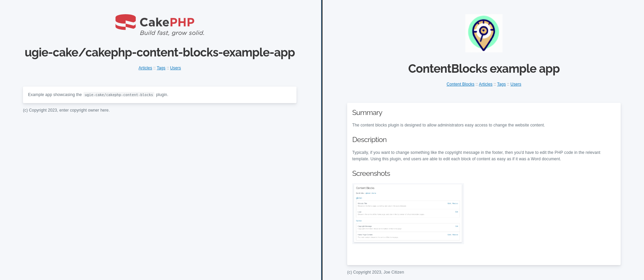644x280 pixels.
Task: Open the Content Blocks navigation link
Action: [x=460, y=84]
